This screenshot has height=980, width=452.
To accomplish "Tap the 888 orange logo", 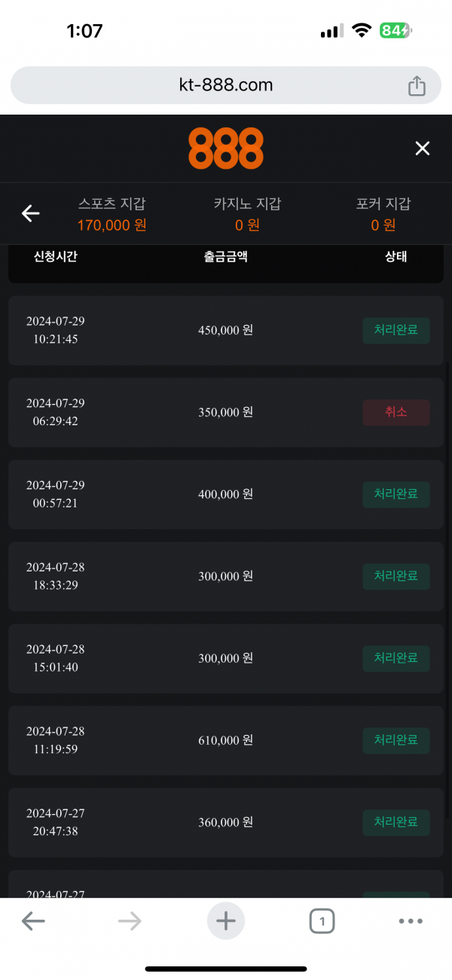I will (x=225, y=149).
